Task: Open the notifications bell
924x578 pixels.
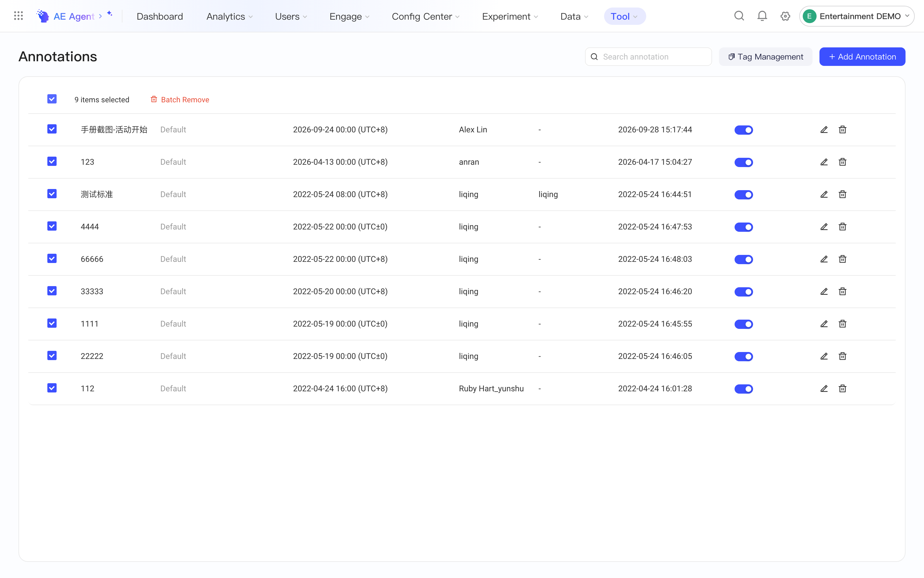Action: coord(762,16)
